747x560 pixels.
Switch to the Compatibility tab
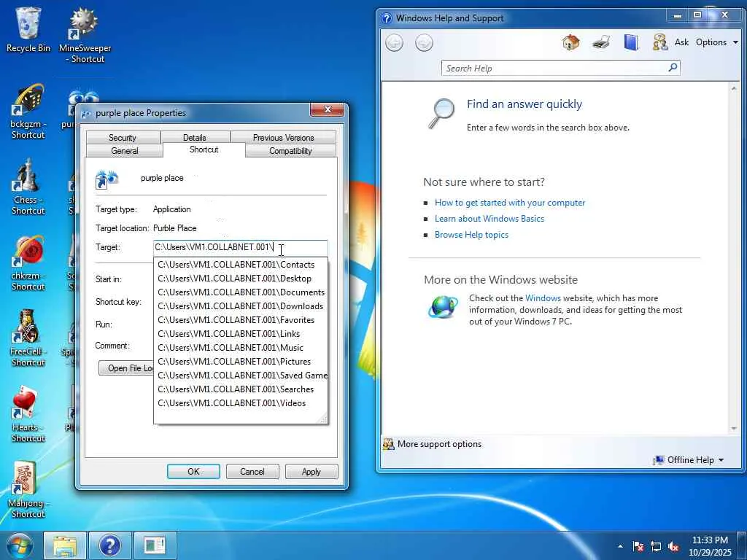pyautogui.click(x=290, y=150)
